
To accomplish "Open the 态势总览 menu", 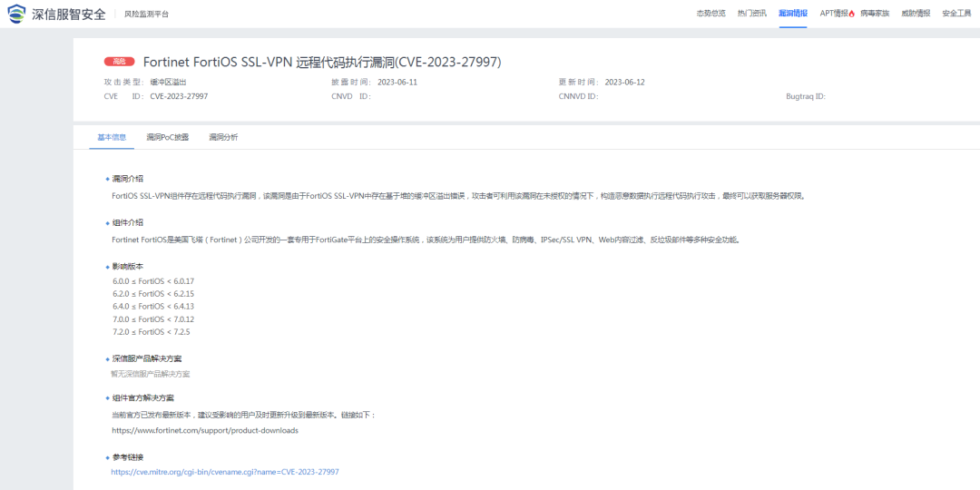I will tap(711, 14).
